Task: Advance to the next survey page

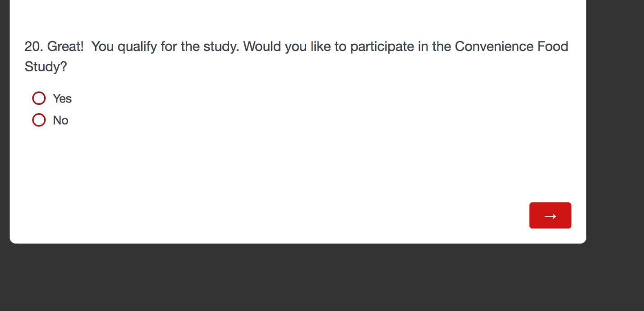Action: click(x=550, y=215)
